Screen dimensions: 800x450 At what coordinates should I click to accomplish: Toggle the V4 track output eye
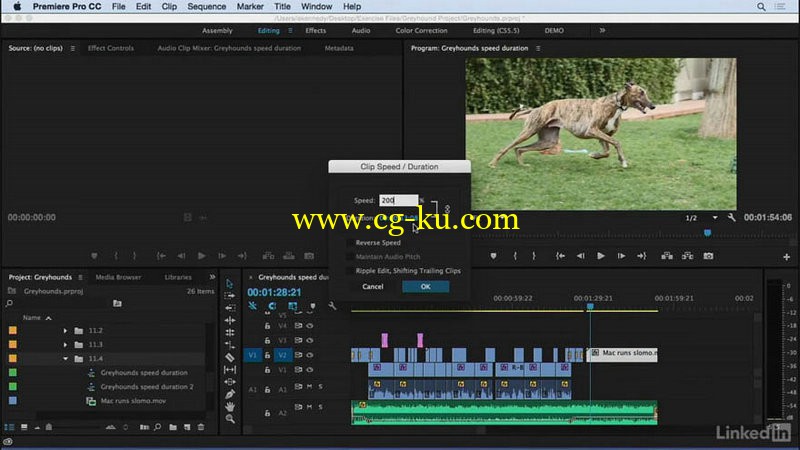pos(310,326)
